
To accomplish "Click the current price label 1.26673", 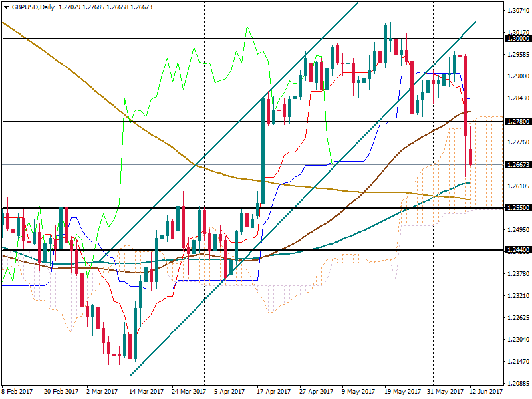I will [x=518, y=164].
